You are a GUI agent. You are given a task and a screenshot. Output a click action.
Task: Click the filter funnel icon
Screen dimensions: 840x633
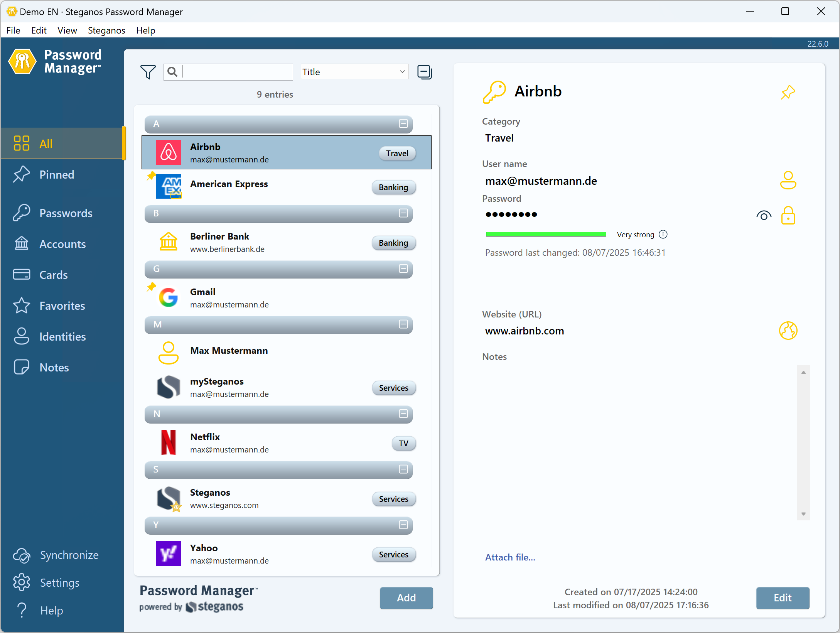148,72
